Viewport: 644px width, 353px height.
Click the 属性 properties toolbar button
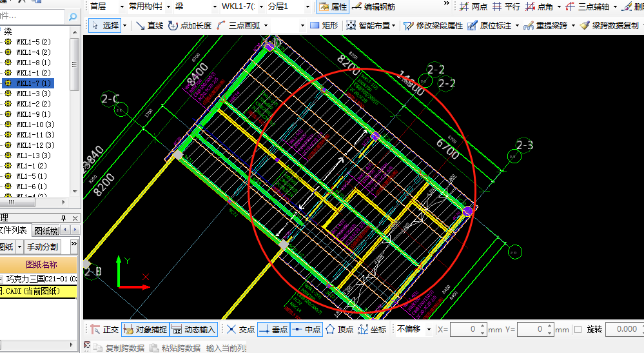[x=333, y=6]
